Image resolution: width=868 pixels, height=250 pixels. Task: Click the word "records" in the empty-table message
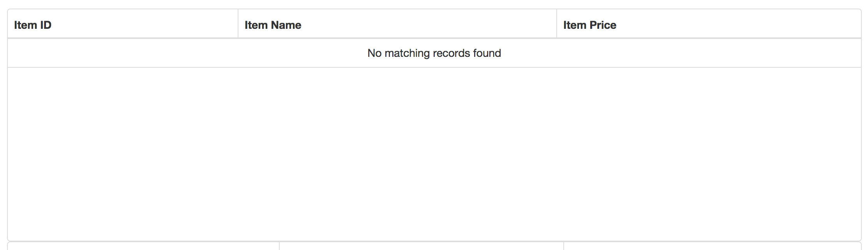pos(452,53)
